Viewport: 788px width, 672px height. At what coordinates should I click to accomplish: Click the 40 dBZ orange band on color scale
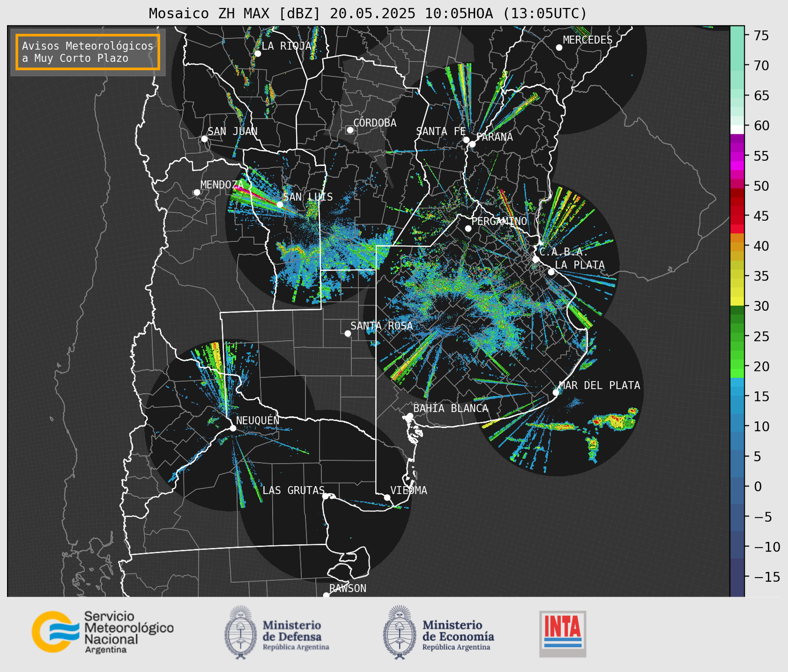coord(737,246)
